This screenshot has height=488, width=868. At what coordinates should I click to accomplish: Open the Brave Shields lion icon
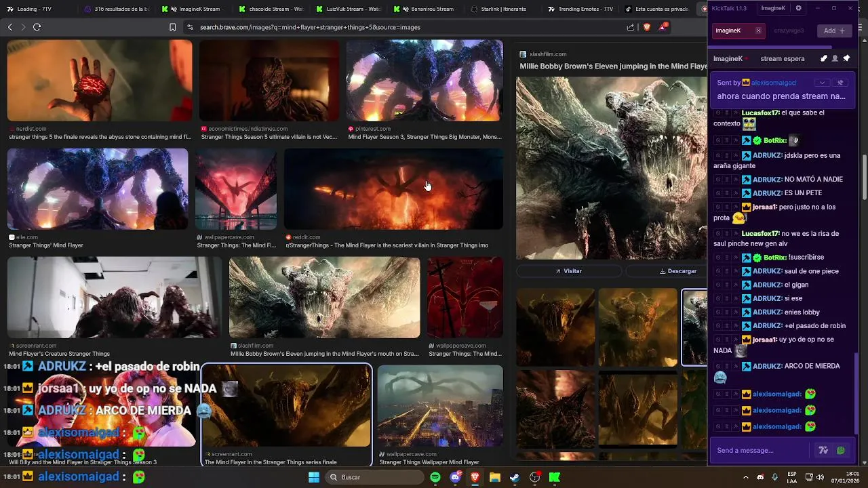646,27
